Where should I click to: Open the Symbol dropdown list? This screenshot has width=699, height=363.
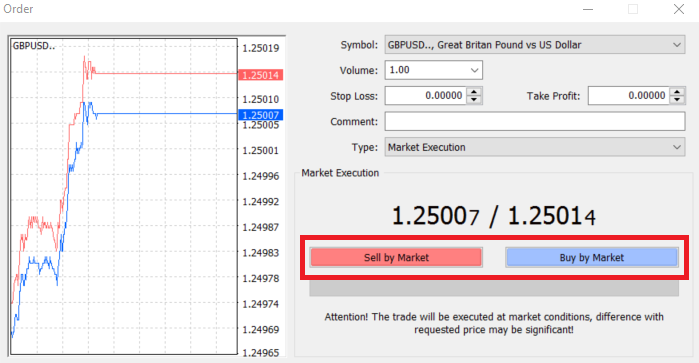click(x=677, y=45)
